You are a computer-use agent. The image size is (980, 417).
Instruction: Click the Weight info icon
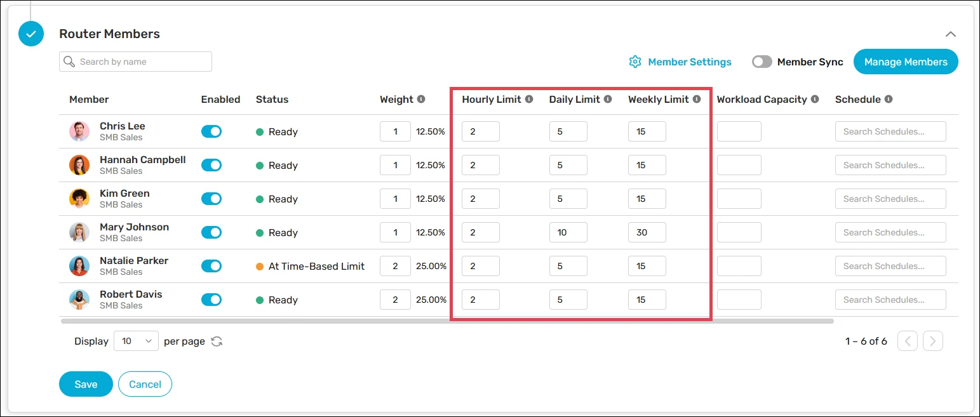(x=421, y=99)
